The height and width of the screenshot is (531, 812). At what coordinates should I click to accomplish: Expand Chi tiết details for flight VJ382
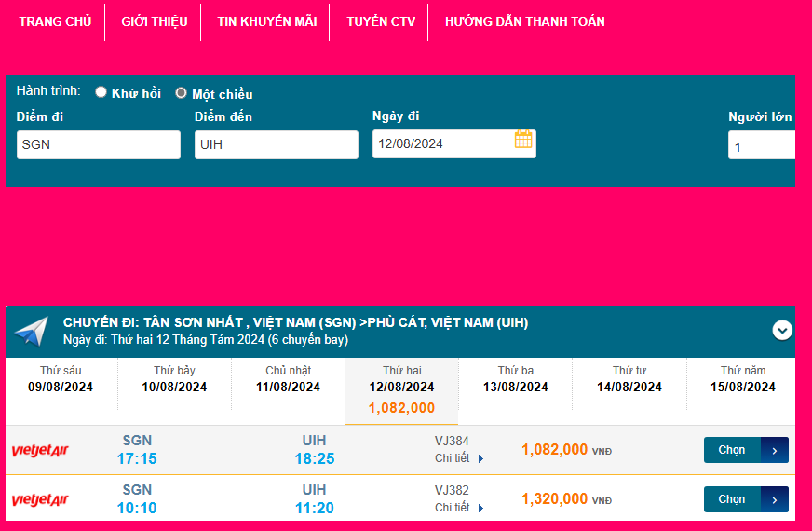pyautogui.click(x=459, y=508)
